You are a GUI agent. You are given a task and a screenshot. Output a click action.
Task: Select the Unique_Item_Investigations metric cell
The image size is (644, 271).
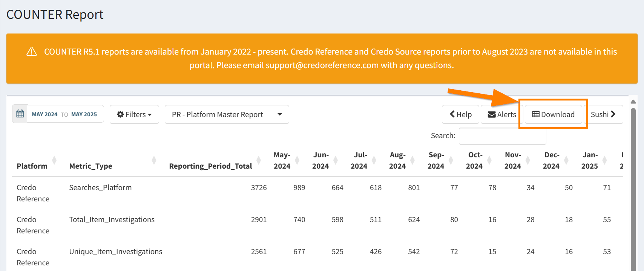click(116, 251)
